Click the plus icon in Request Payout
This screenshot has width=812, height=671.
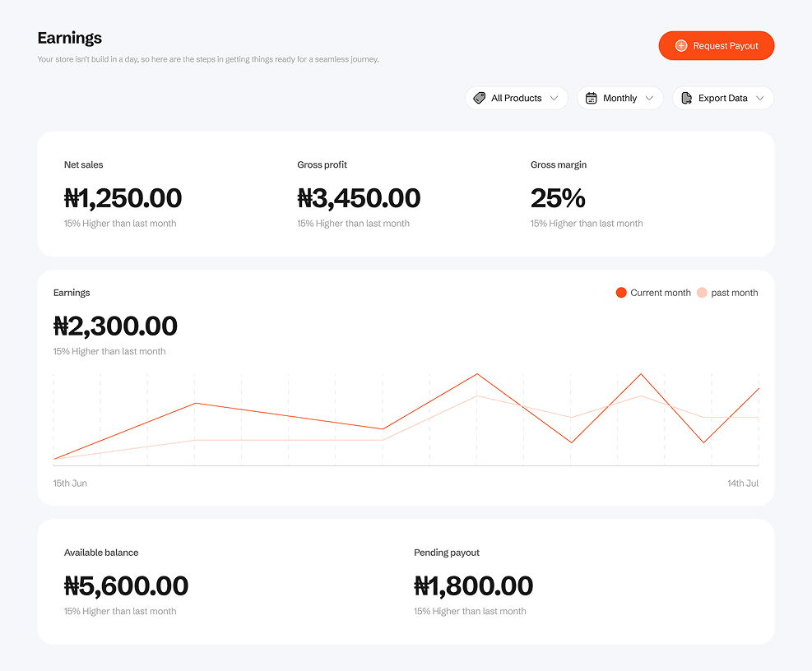[680, 46]
